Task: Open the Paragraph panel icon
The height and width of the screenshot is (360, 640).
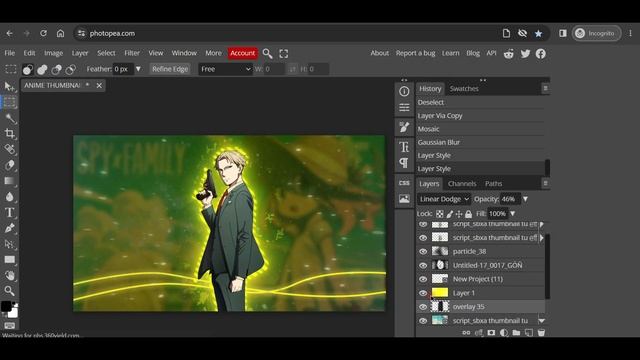Action: 404,163
